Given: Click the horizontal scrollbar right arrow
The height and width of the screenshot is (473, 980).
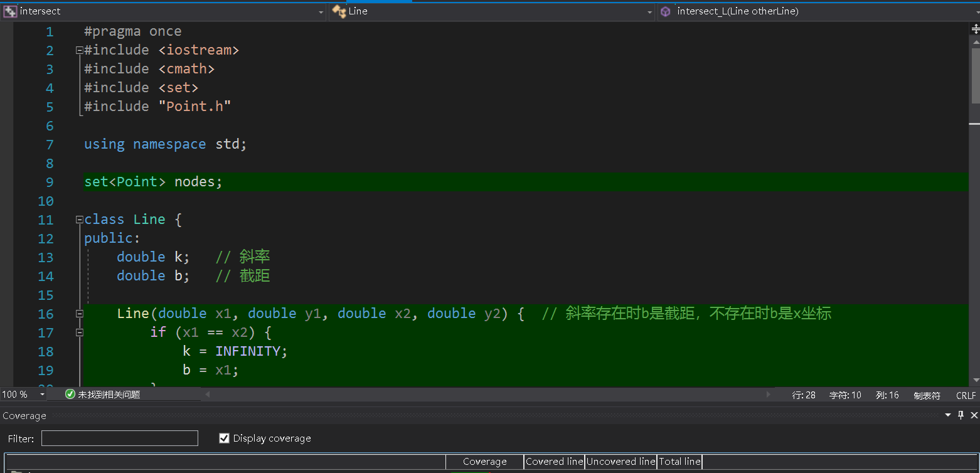Looking at the screenshot, I should [x=769, y=395].
